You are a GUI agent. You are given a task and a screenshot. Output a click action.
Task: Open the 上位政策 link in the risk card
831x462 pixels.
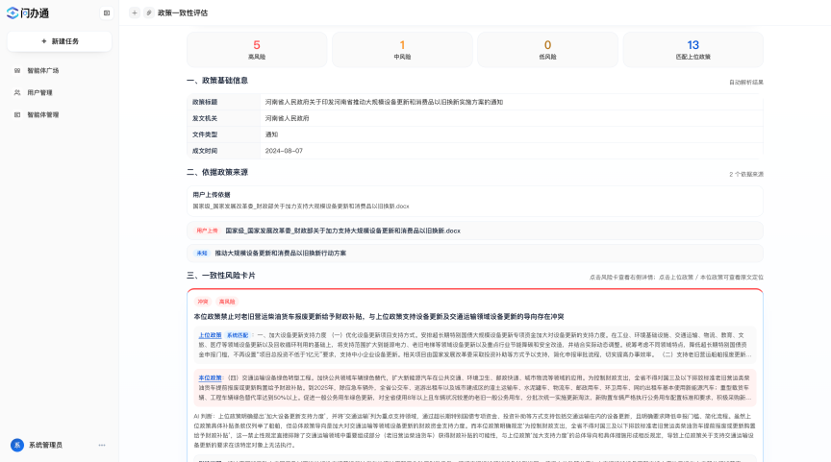click(210, 335)
